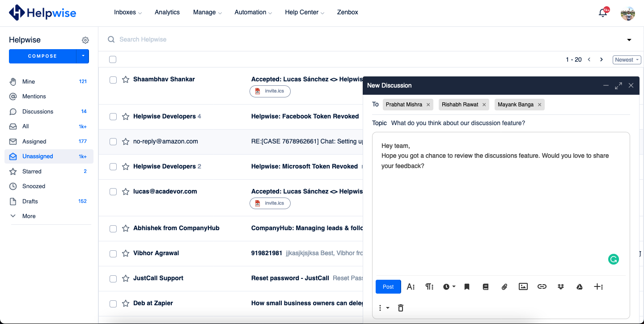Open the Newest sort order dropdown
The image size is (644, 324).
tap(626, 59)
